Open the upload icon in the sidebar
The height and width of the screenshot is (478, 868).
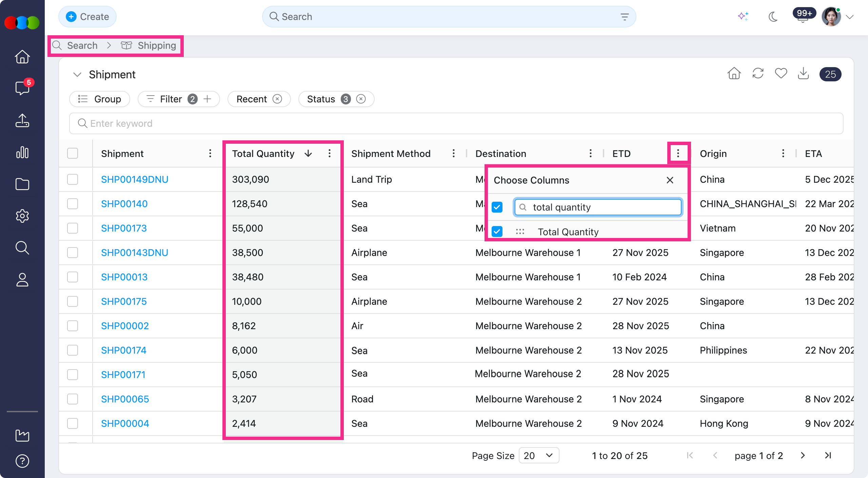coord(22,120)
